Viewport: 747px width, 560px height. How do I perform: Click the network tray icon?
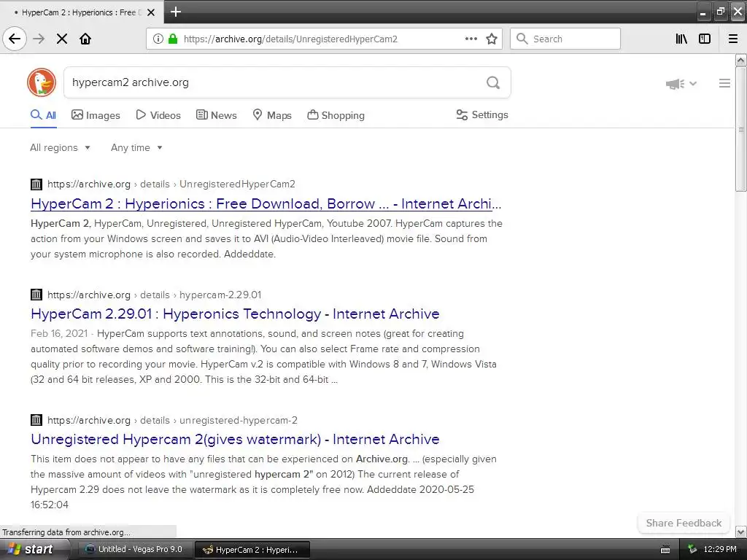(x=692, y=550)
